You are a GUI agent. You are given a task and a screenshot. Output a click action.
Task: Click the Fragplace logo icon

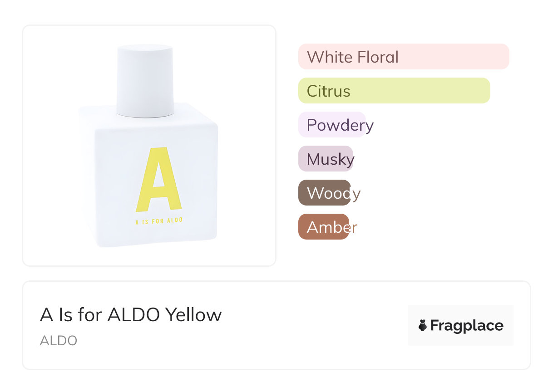click(423, 325)
